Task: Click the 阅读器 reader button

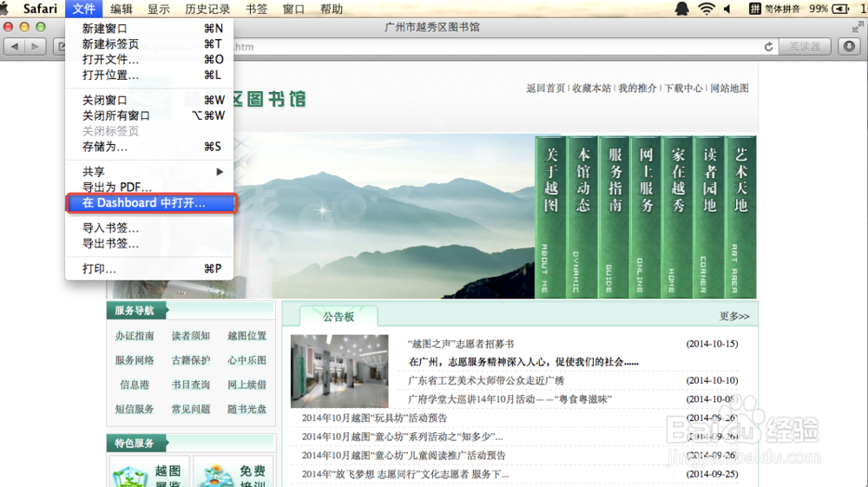Action: [805, 47]
